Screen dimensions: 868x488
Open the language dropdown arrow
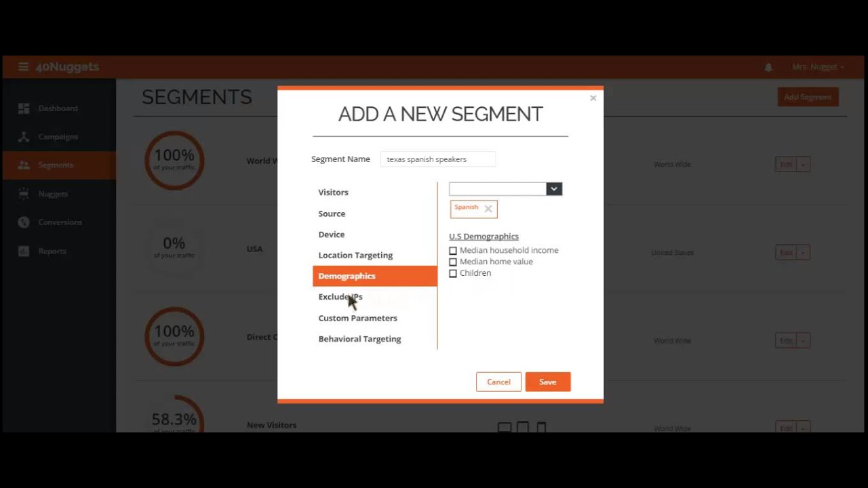pos(554,189)
